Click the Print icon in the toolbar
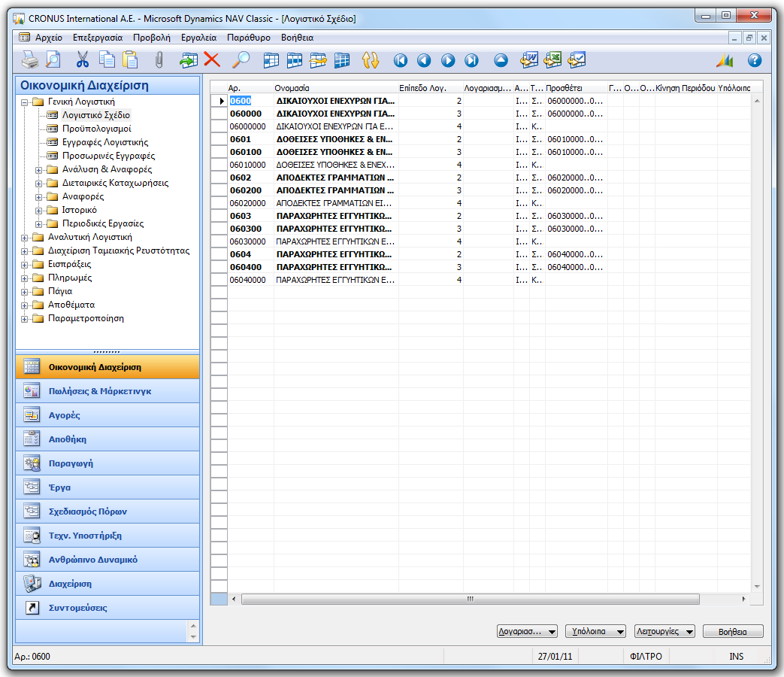Image resolution: width=784 pixels, height=677 pixels. point(30,60)
